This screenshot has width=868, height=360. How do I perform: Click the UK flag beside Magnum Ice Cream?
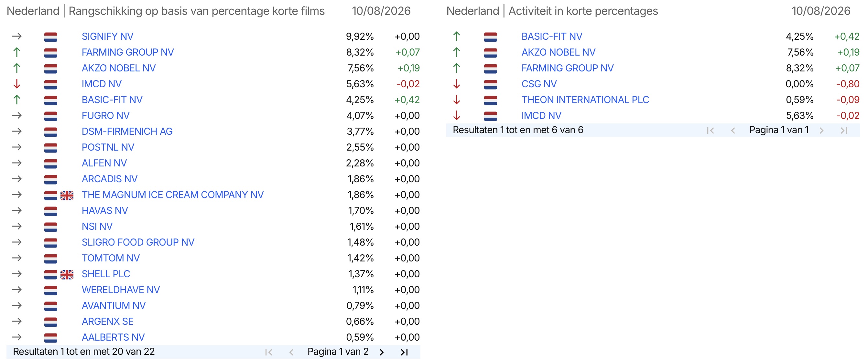[x=67, y=195]
